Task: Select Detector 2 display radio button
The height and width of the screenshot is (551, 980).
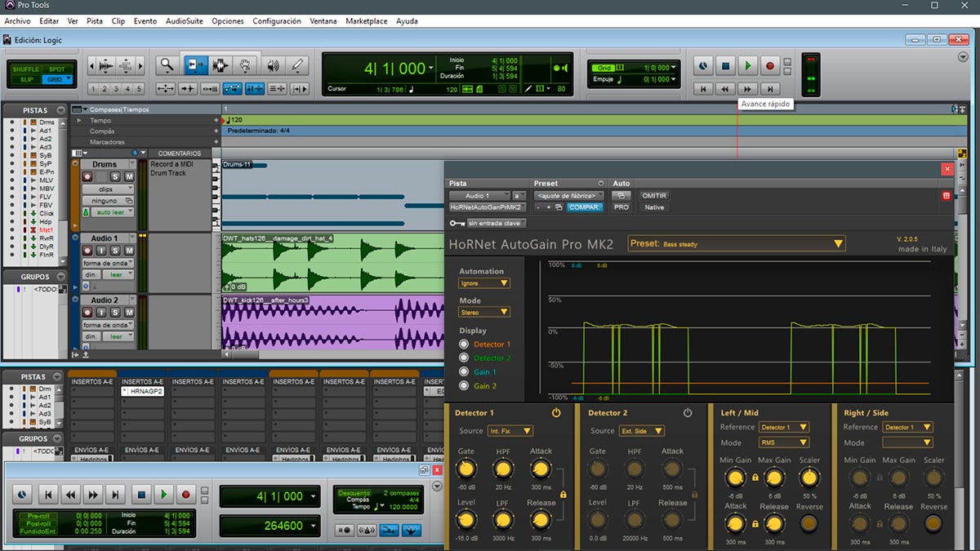Action: point(465,358)
